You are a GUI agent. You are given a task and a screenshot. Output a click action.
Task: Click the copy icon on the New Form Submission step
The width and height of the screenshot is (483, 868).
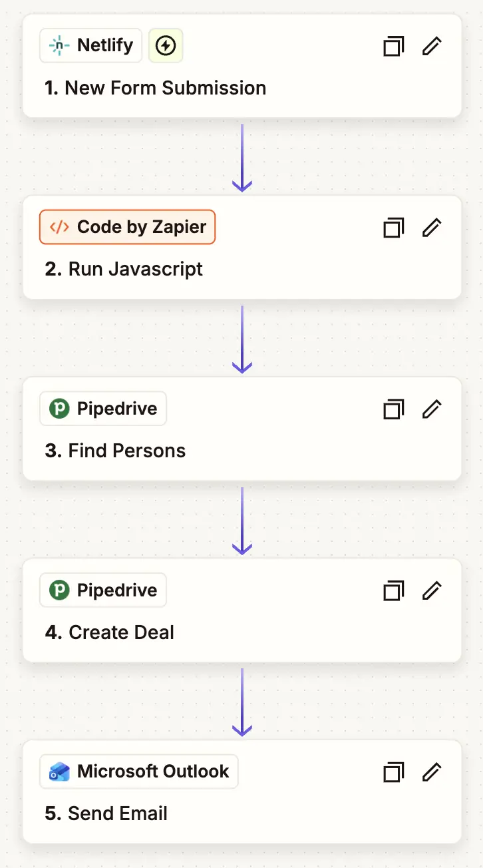(393, 46)
